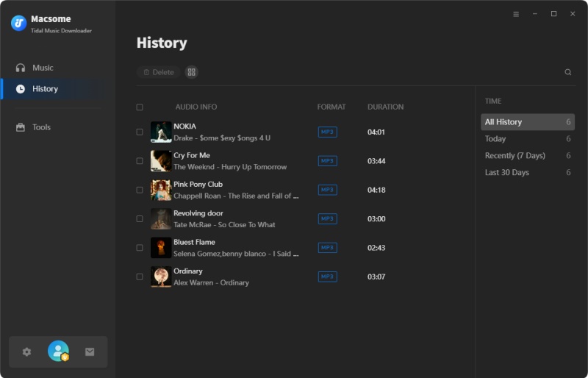Click the headphones Music icon
This screenshot has width=588, height=378.
point(21,68)
